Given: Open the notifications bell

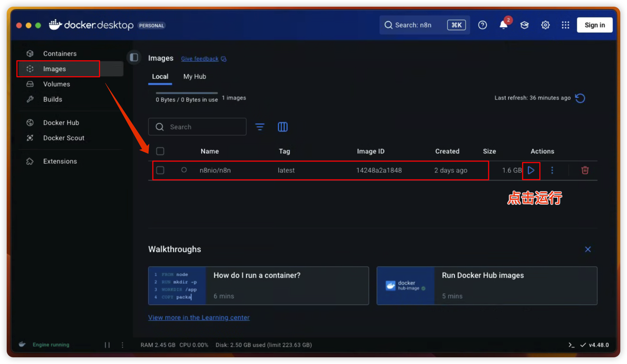Looking at the screenshot, I should tap(504, 25).
